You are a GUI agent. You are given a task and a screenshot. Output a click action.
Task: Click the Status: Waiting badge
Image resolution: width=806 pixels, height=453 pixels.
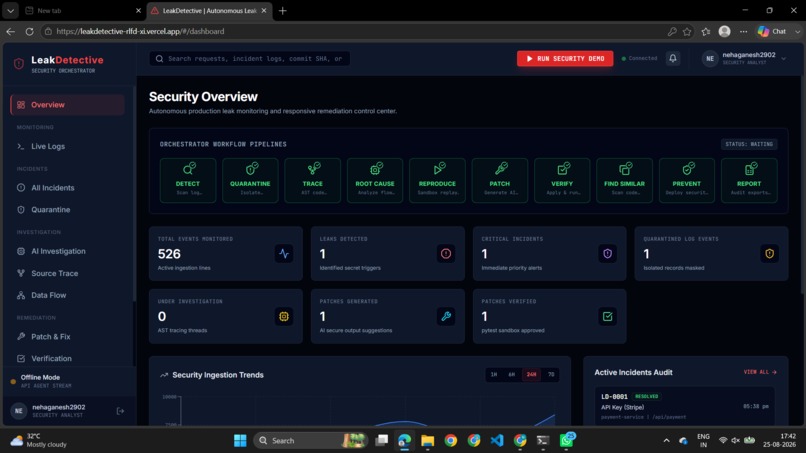click(749, 144)
